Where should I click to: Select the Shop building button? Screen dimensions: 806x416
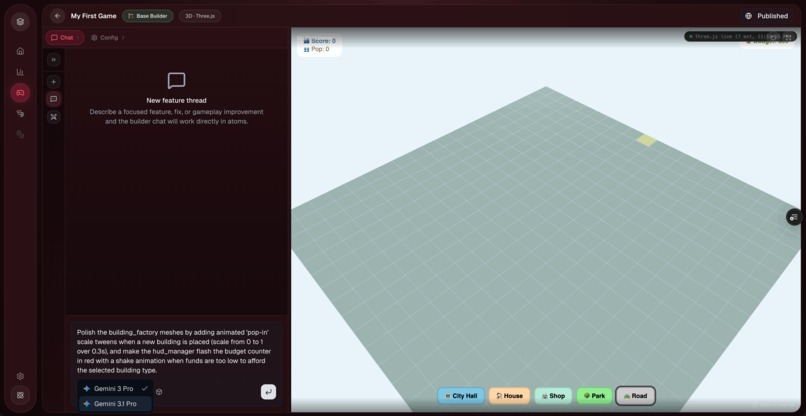click(553, 395)
